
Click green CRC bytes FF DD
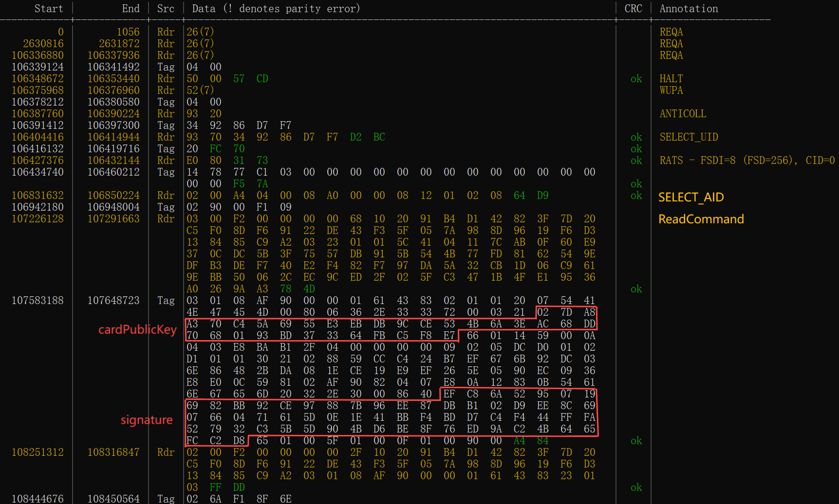227,487
